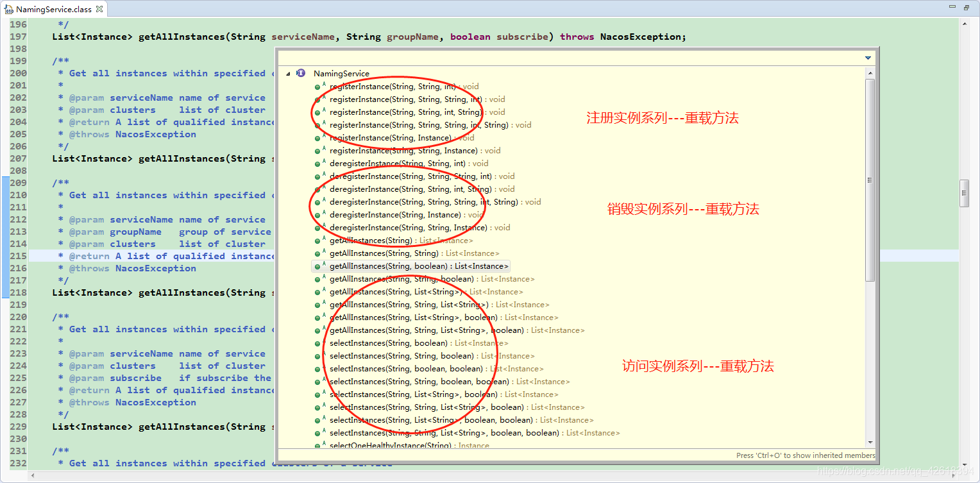Click editor scrollbar up arrow

point(964,23)
